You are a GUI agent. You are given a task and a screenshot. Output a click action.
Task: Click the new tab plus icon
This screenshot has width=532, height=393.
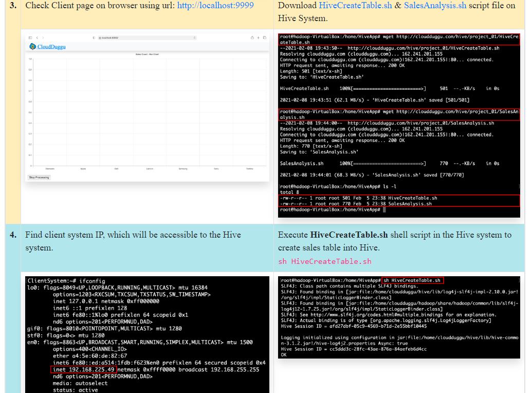(259, 38)
